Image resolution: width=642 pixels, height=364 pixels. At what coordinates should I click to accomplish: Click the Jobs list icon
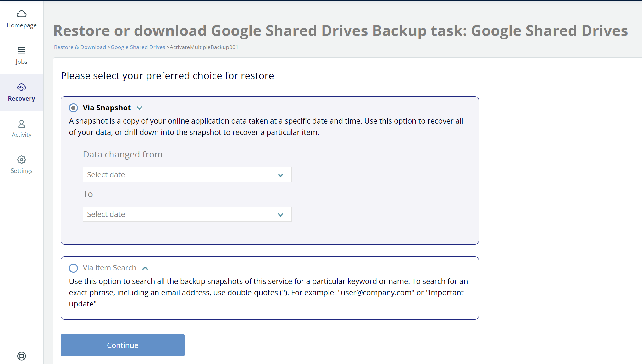(21, 50)
